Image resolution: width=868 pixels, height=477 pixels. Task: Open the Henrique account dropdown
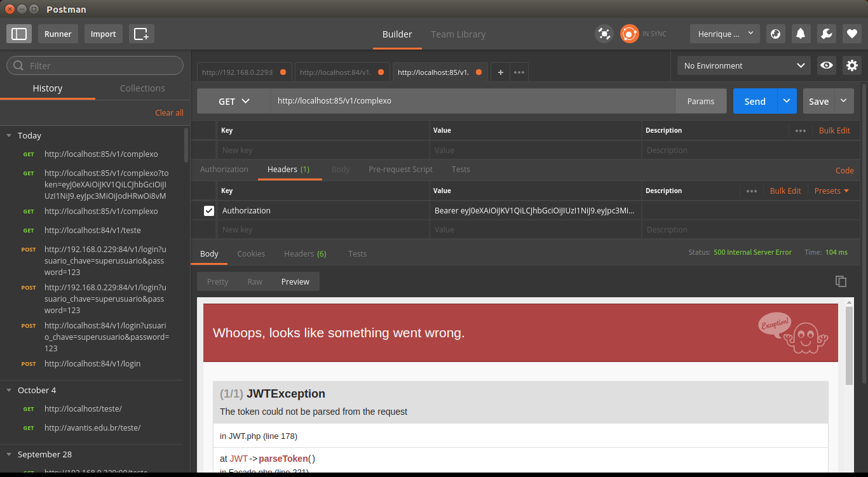725,34
